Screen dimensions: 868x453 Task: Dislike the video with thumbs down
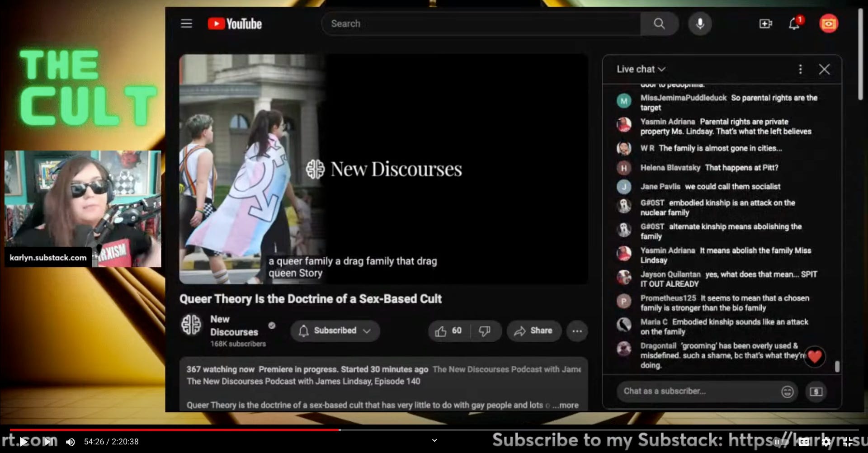point(485,331)
